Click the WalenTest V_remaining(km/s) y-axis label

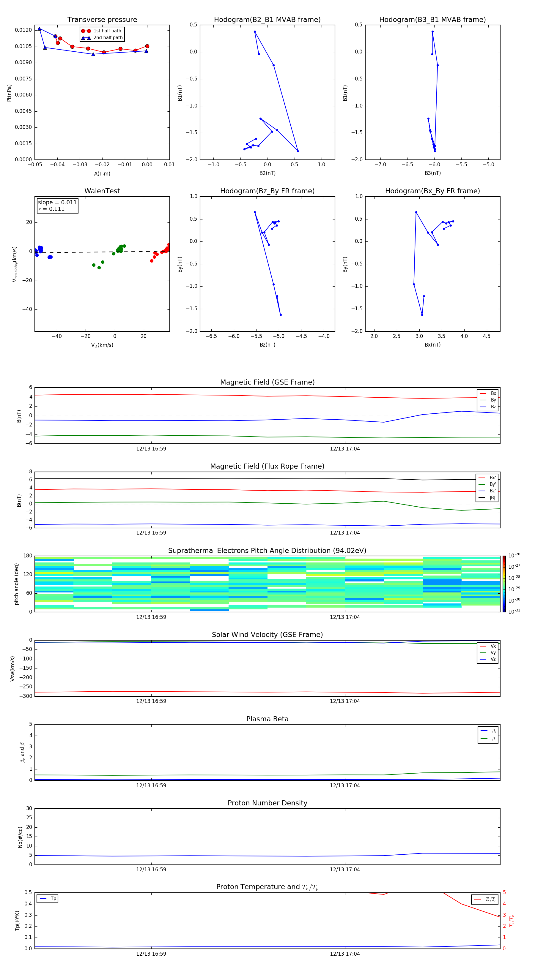click(x=15, y=264)
